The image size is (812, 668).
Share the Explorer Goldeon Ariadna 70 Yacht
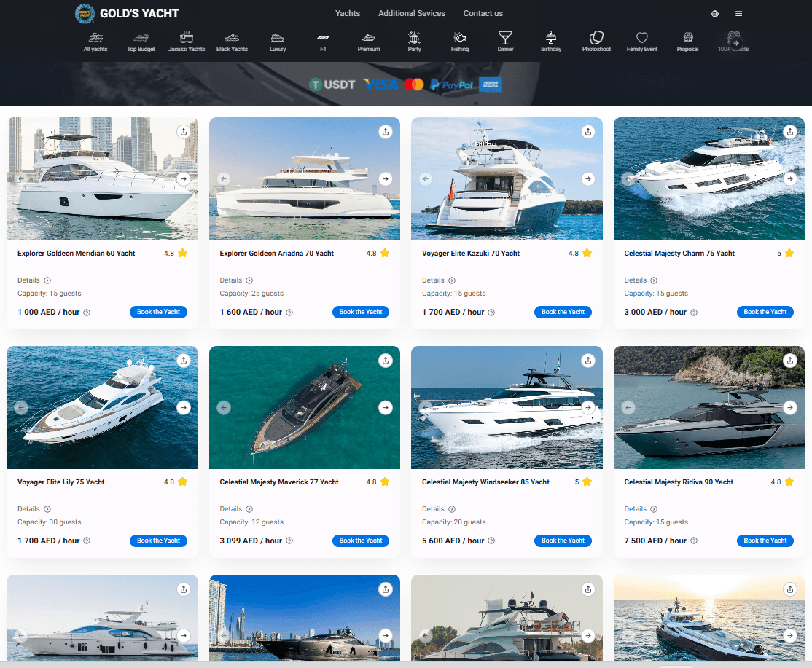click(386, 132)
